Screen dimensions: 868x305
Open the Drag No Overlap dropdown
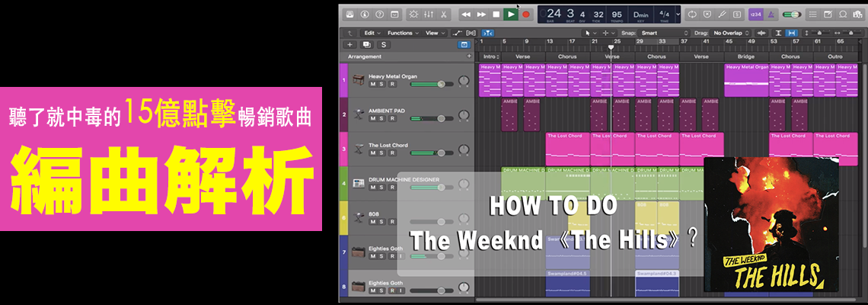[729, 34]
